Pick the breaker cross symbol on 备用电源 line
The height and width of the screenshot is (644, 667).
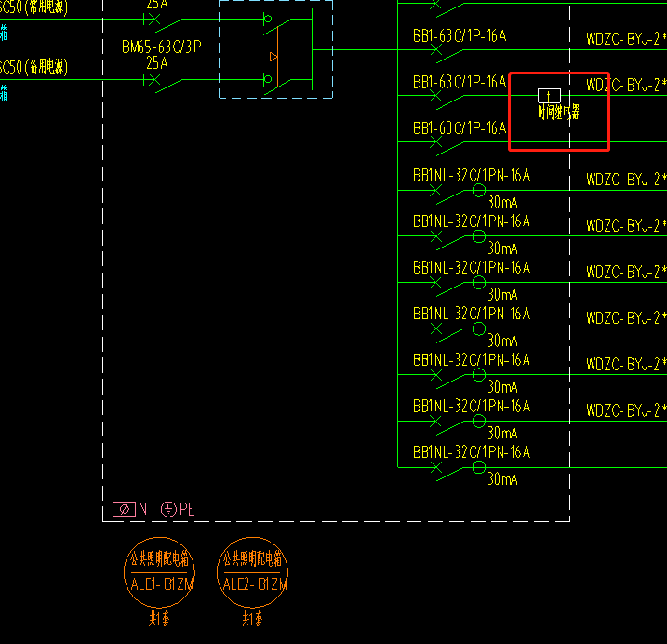pyautogui.click(x=154, y=80)
